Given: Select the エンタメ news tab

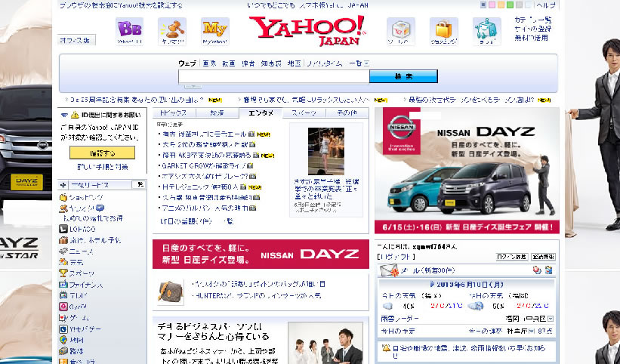Looking at the screenshot, I should click(x=261, y=113).
